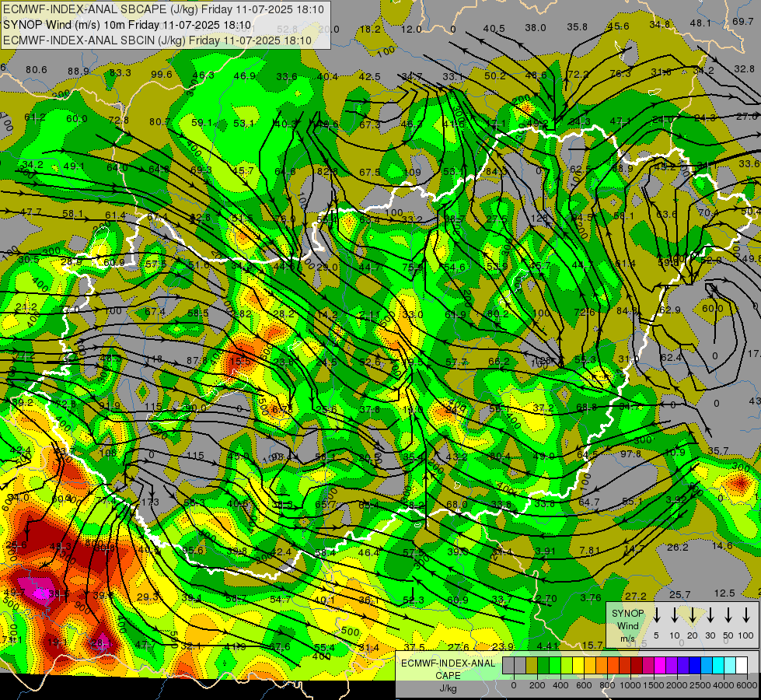Click the map value '7.81'
The height and width of the screenshot is (700, 761).
tap(590, 550)
